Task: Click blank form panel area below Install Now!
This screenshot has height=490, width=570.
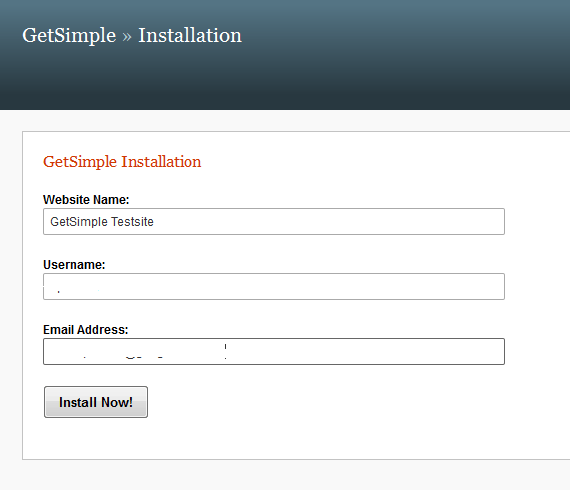Action: pos(291,438)
